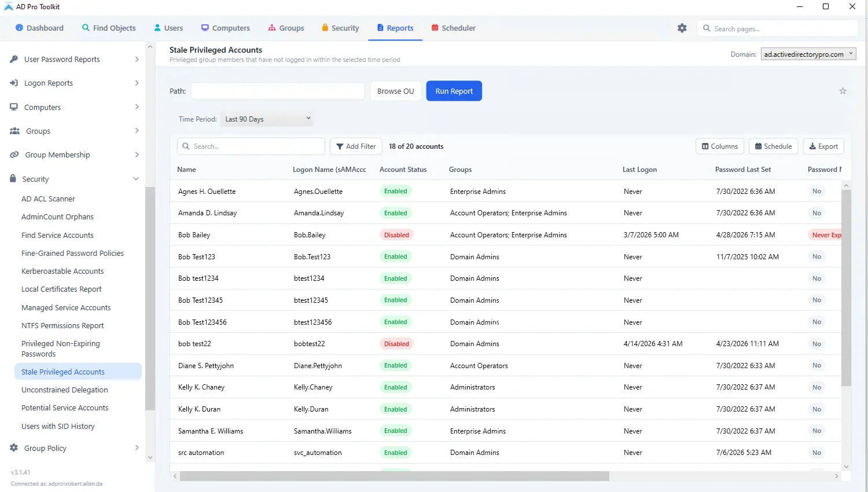The image size is (868, 492).
Task: Open the Columns chooser button
Action: pos(720,146)
